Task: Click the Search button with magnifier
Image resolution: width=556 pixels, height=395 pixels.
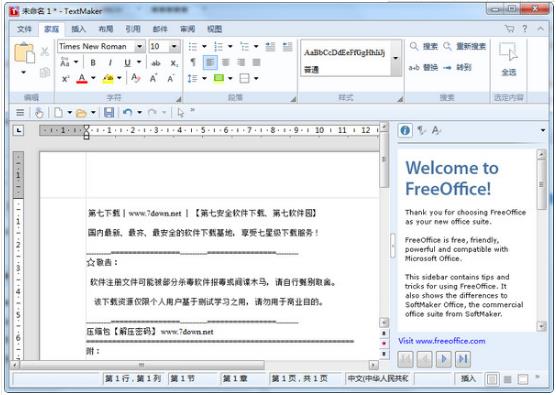Action: (x=424, y=46)
